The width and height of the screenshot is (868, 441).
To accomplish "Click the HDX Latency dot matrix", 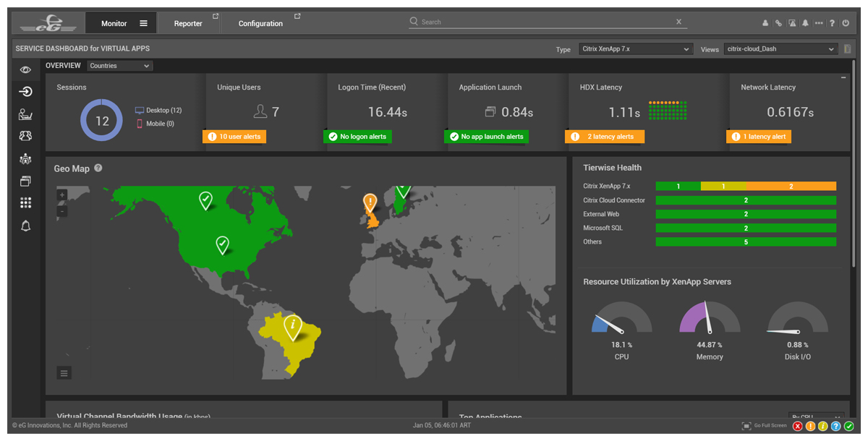I will 668,111.
